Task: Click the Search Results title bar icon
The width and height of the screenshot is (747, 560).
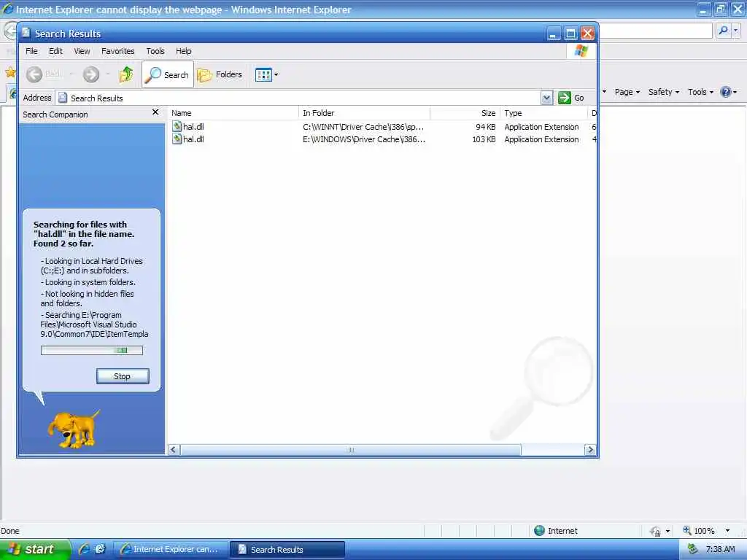Action: 26,33
